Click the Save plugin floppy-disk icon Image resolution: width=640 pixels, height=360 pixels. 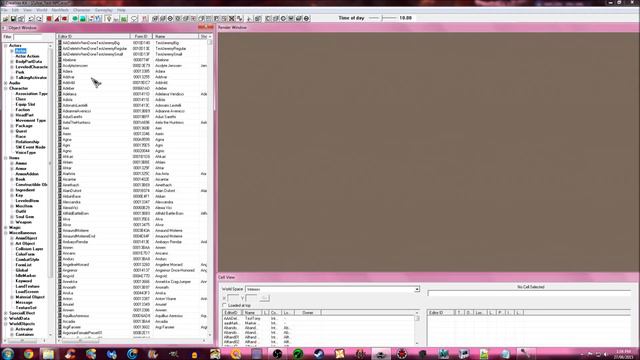pos(13,19)
